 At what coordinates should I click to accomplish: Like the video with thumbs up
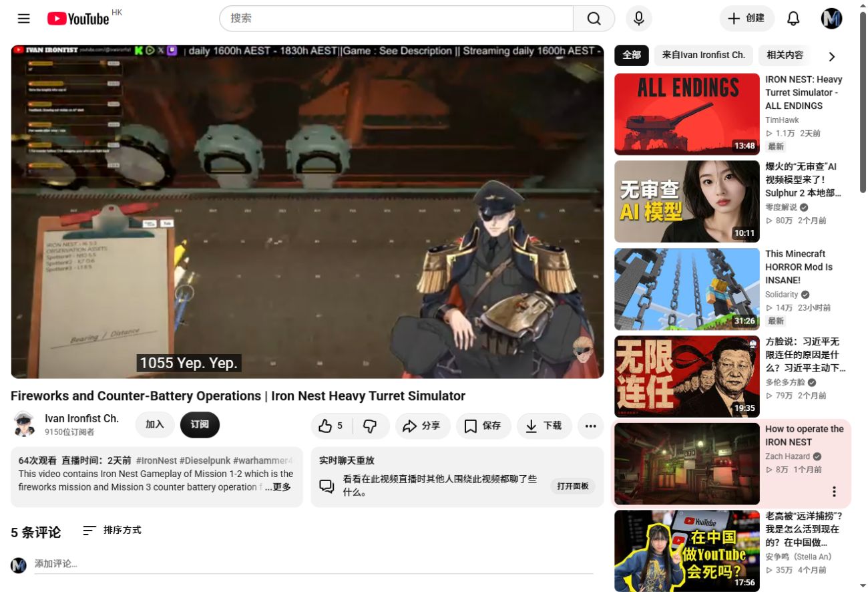pos(331,426)
